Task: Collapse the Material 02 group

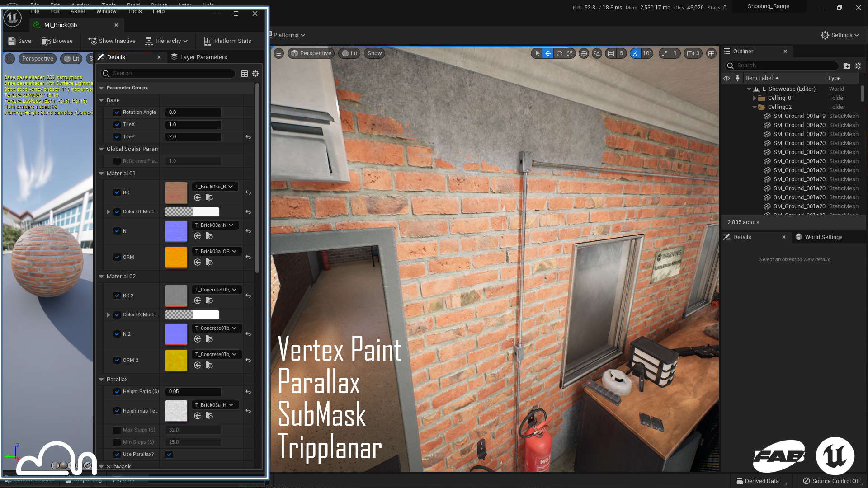Action: pos(101,277)
